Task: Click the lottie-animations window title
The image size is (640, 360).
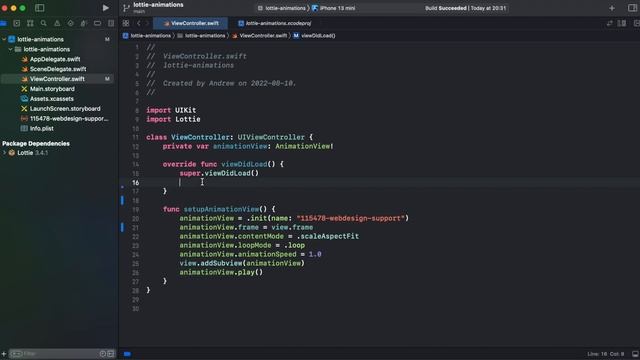Action: [x=158, y=5]
